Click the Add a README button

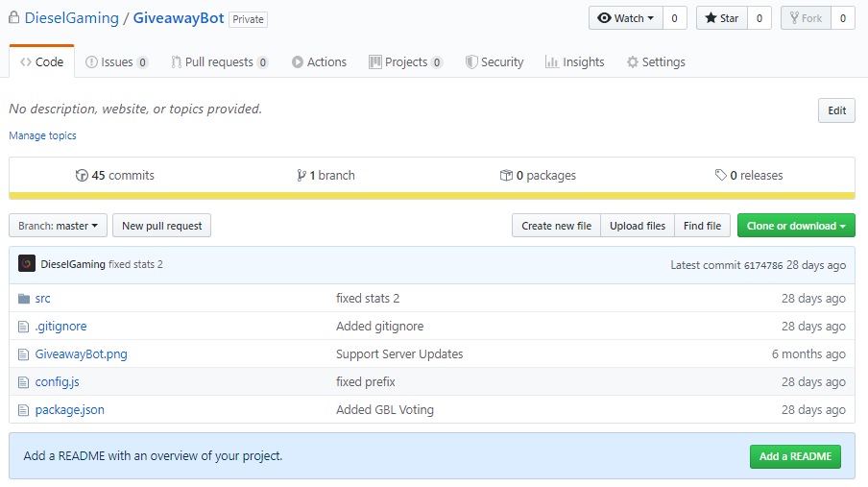click(795, 456)
